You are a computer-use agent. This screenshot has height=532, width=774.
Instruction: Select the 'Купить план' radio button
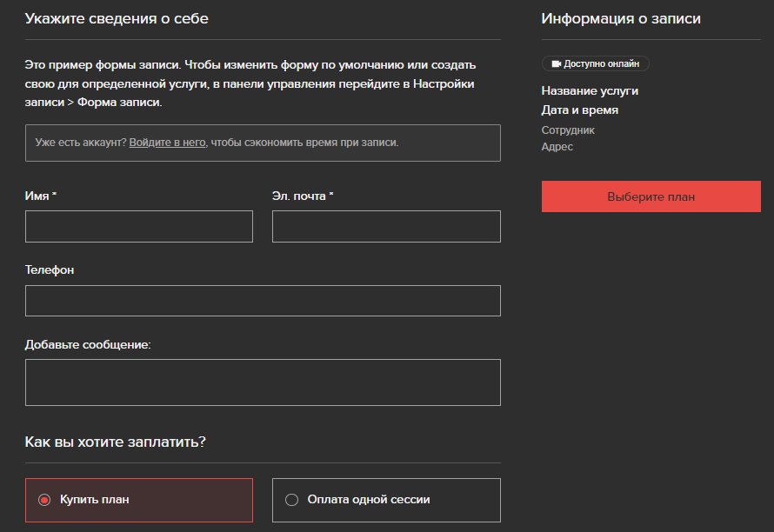click(44, 500)
